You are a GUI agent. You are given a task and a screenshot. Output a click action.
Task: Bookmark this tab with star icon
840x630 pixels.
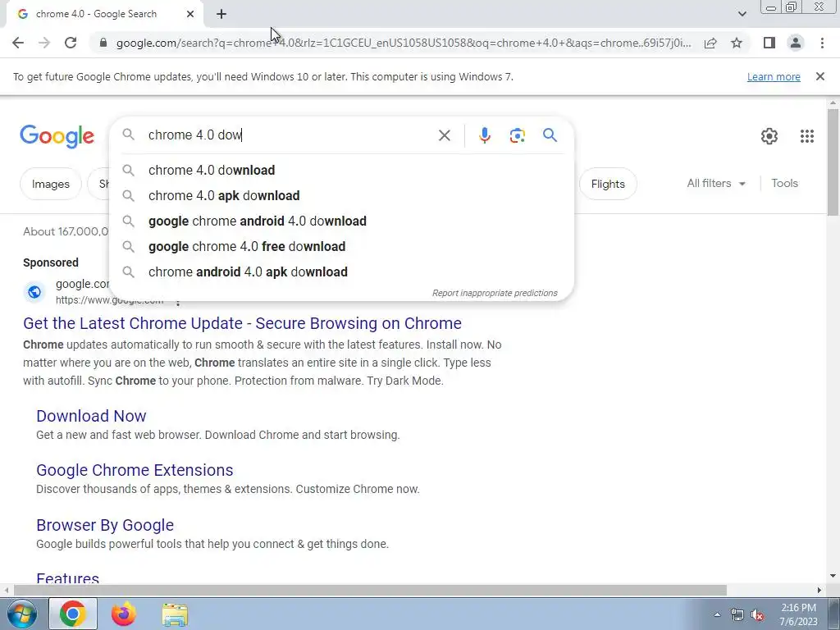click(x=737, y=43)
